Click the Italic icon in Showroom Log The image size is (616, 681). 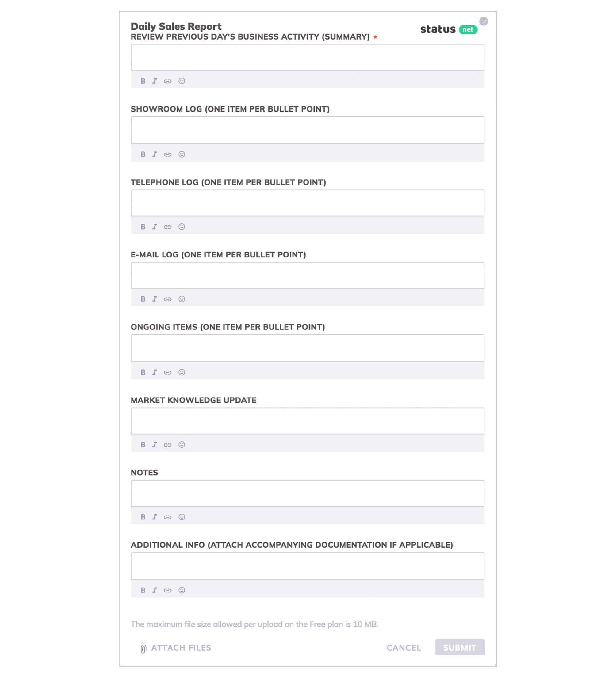click(x=155, y=154)
